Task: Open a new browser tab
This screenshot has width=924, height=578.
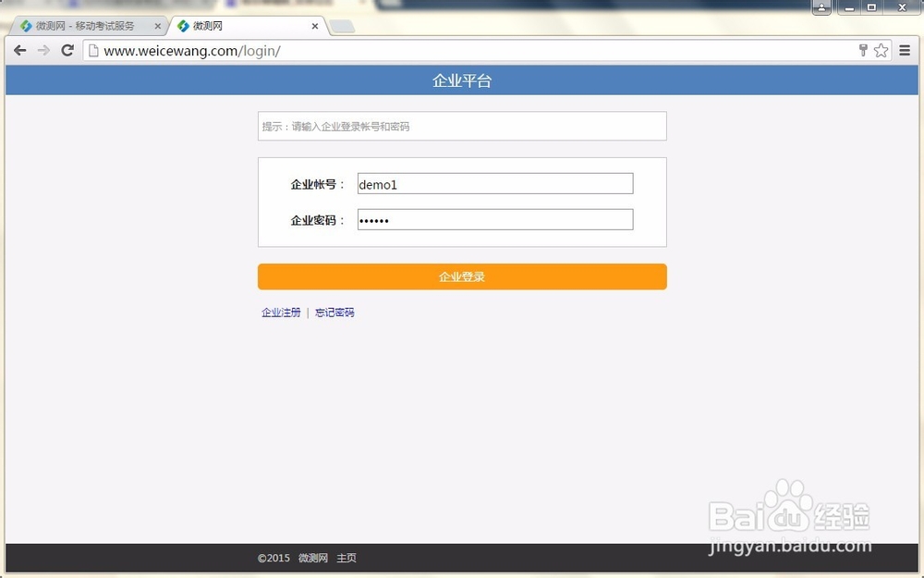Action: pyautogui.click(x=342, y=26)
